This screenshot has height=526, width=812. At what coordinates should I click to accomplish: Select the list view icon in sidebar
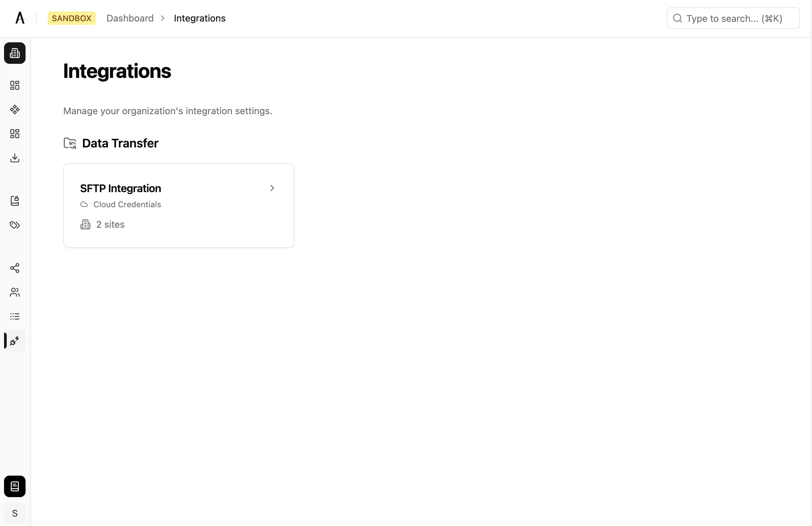pyautogui.click(x=14, y=316)
